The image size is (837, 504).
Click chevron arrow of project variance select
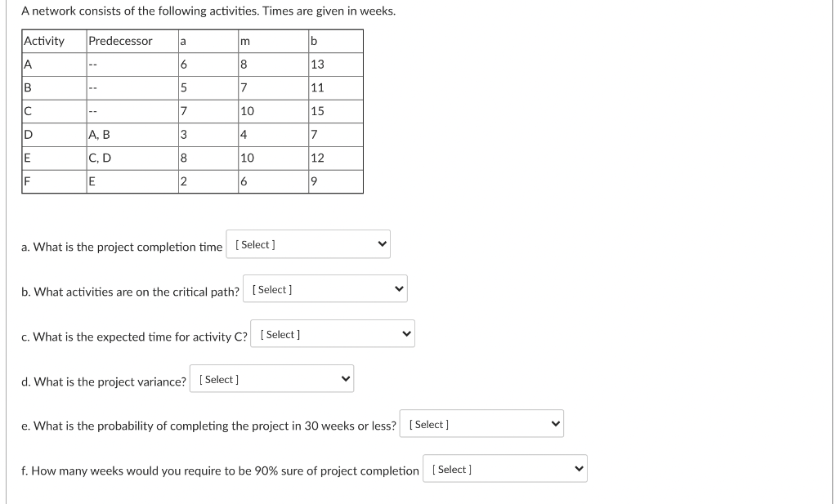pyautogui.click(x=346, y=379)
